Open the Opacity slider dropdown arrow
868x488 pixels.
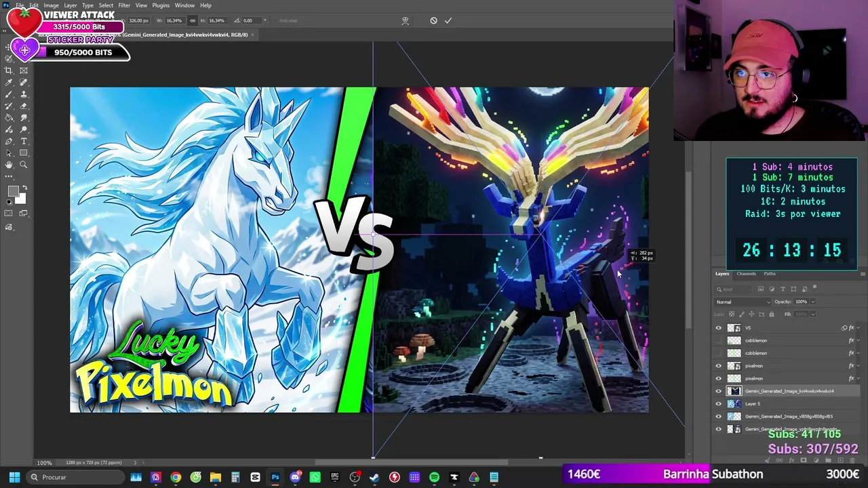(x=812, y=302)
